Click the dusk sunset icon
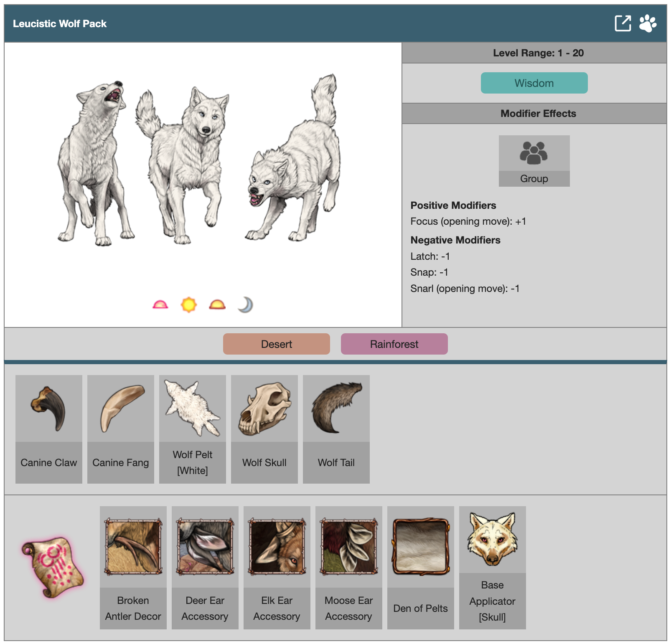This screenshot has width=671, height=644. pyautogui.click(x=217, y=304)
